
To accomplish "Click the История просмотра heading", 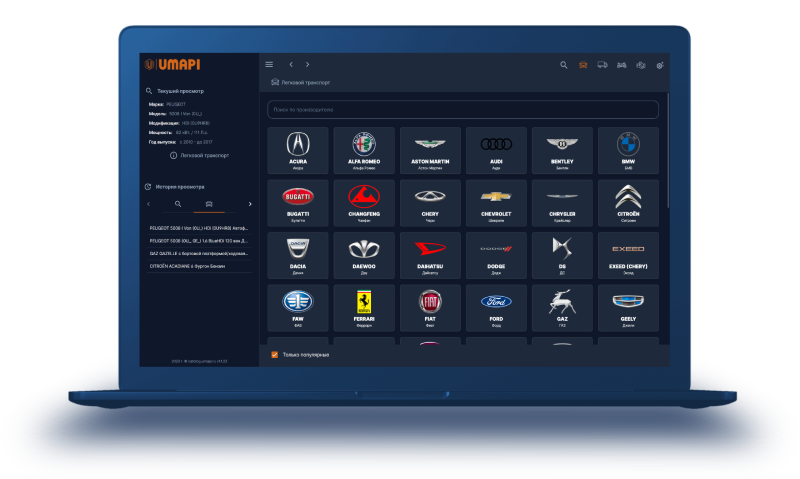I will 180,187.
